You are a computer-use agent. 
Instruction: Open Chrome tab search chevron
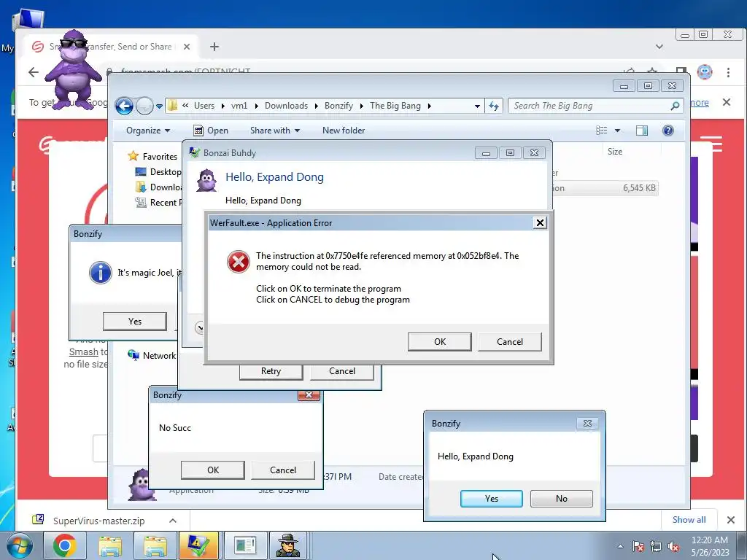pos(659,47)
